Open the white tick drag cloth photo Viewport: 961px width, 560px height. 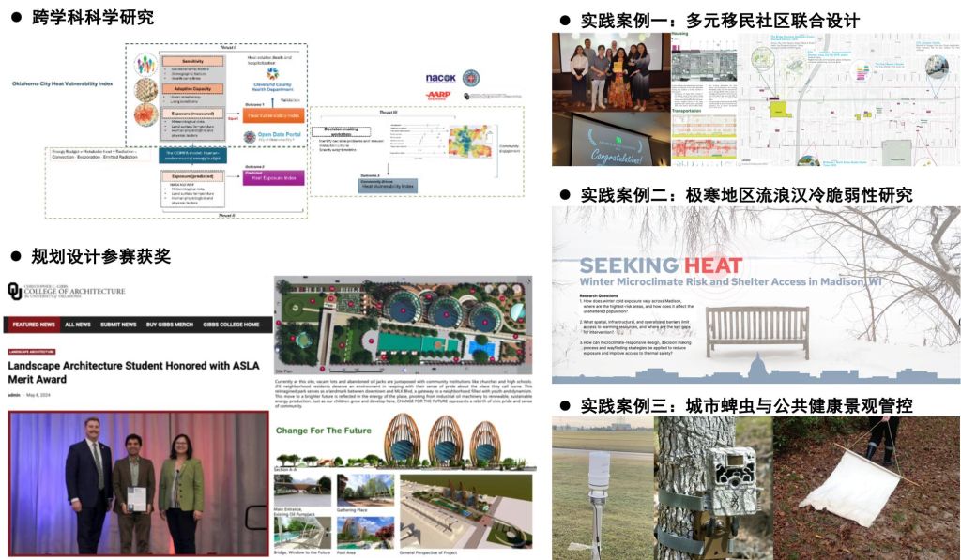coord(866,489)
